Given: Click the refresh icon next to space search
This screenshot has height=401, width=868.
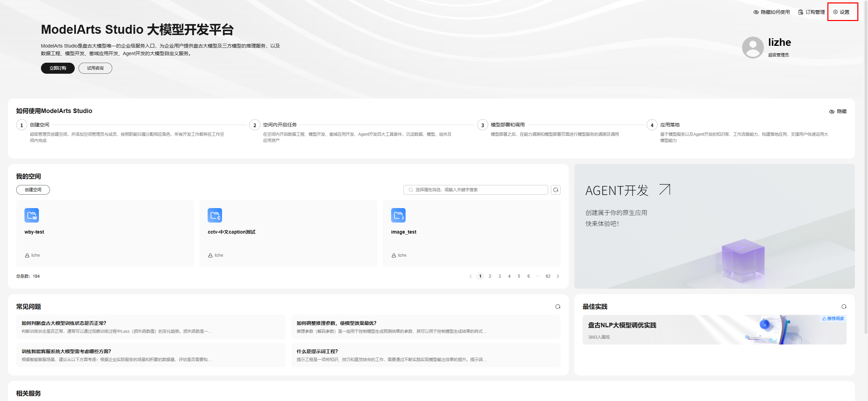Looking at the screenshot, I should pyautogui.click(x=556, y=190).
